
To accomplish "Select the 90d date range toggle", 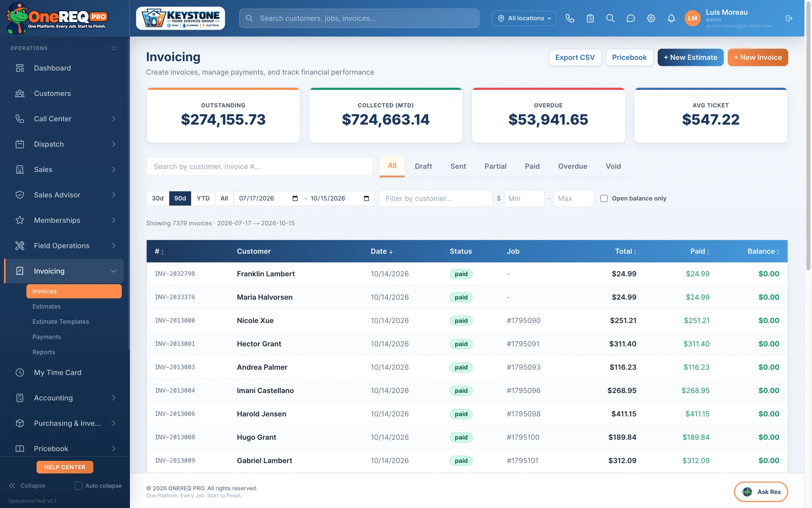I will coord(180,198).
